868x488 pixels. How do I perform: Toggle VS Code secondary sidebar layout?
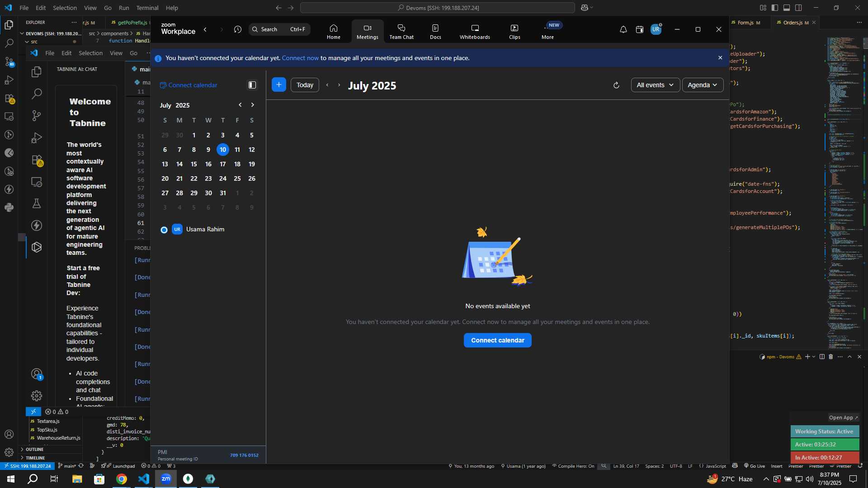(x=798, y=8)
